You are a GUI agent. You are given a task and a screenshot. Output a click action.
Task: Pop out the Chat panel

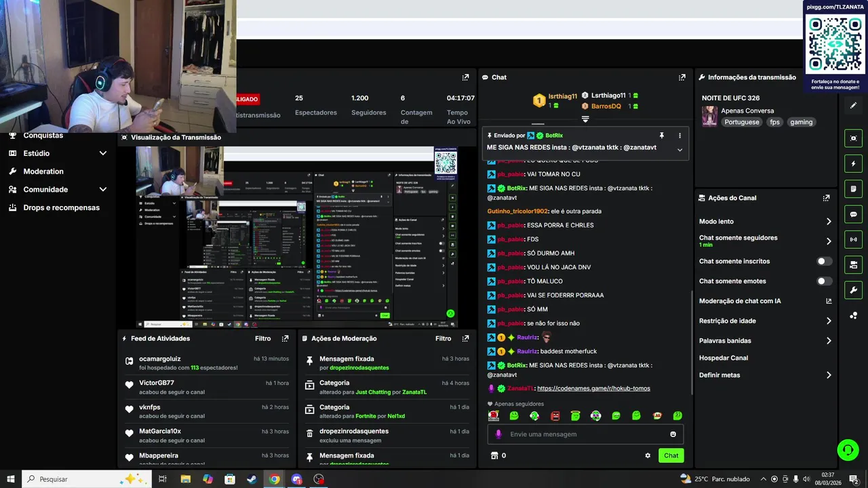coord(682,77)
